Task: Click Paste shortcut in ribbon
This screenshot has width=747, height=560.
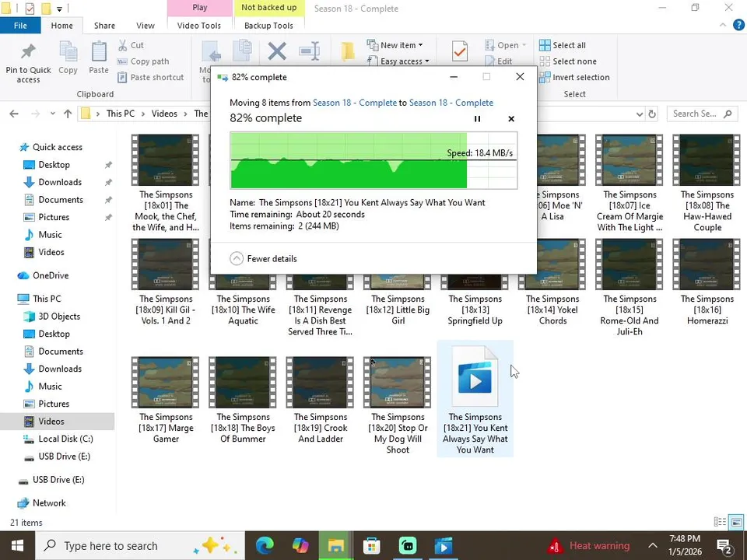Action: 150,77
